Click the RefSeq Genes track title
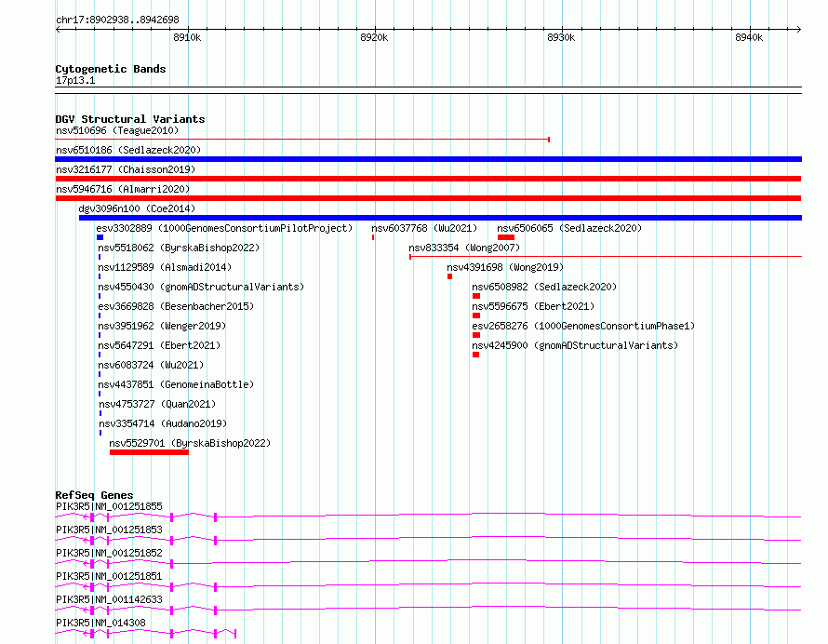This screenshot has height=644, width=828. pyautogui.click(x=94, y=495)
